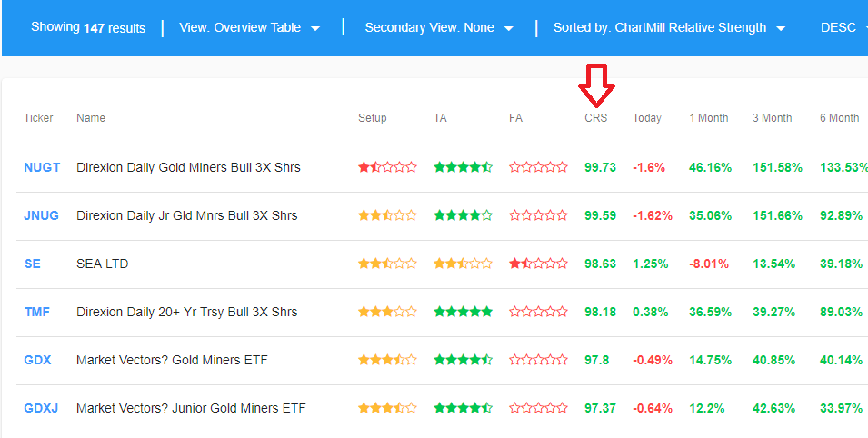Sort by the Ticker column header
The width and height of the screenshot is (868, 438).
[x=39, y=118]
